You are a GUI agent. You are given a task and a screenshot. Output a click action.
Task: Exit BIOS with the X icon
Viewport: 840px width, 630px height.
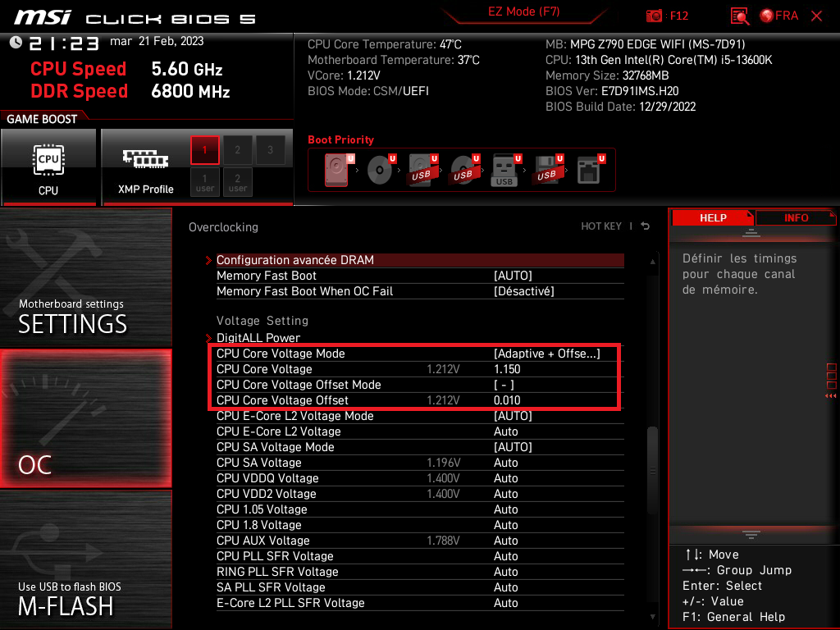coord(816,16)
